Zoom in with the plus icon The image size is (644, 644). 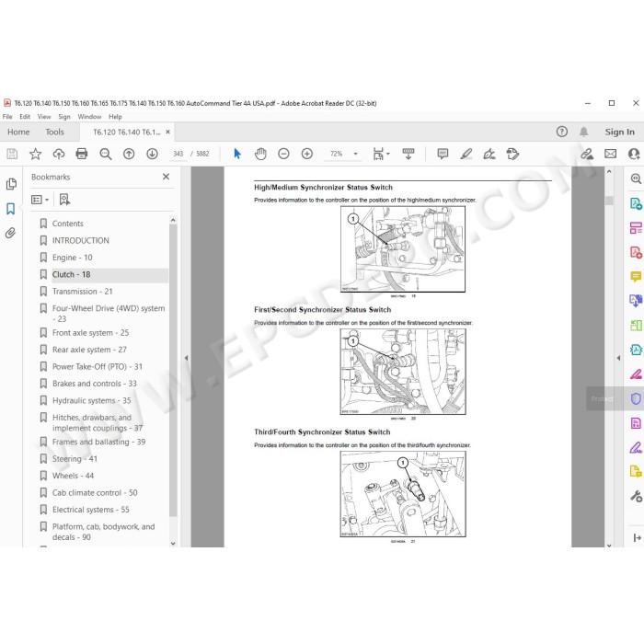pos(306,154)
